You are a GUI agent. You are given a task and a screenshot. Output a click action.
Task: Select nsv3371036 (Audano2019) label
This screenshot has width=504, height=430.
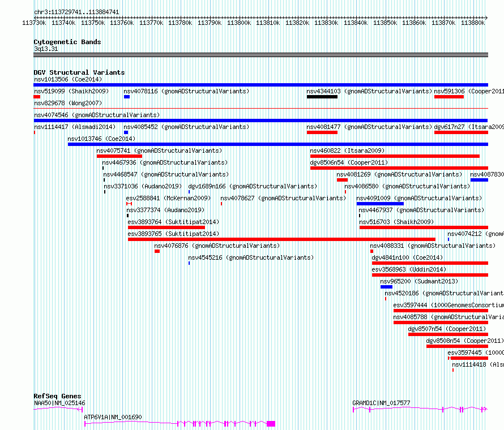[x=143, y=186]
